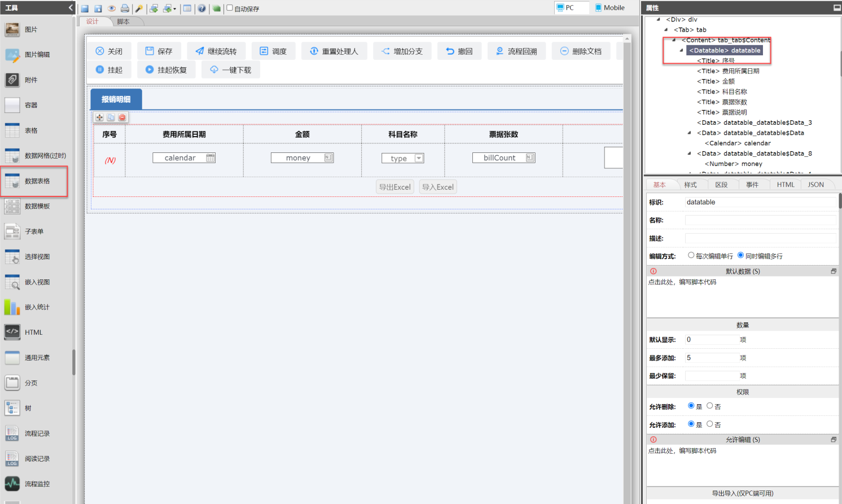This screenshot has width=842, height=504.
Task: Enable the 自动保存 checkbox
Action: 230,8
